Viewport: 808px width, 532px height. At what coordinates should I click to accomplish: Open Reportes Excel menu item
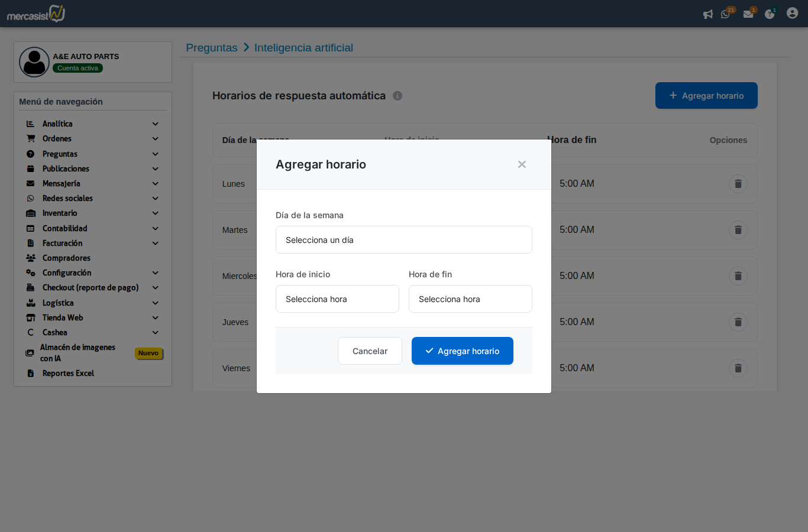tap(68, 374)
